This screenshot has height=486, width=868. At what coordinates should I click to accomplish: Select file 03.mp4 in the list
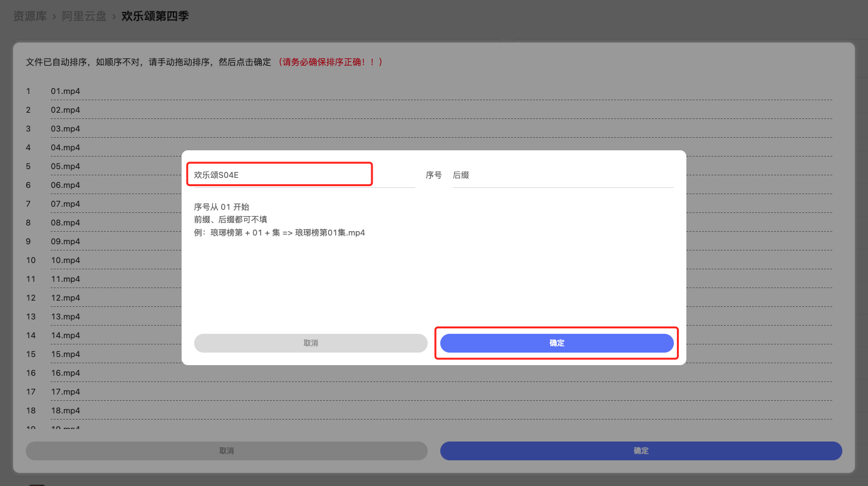pyautogui.click(x=66, y=129)
